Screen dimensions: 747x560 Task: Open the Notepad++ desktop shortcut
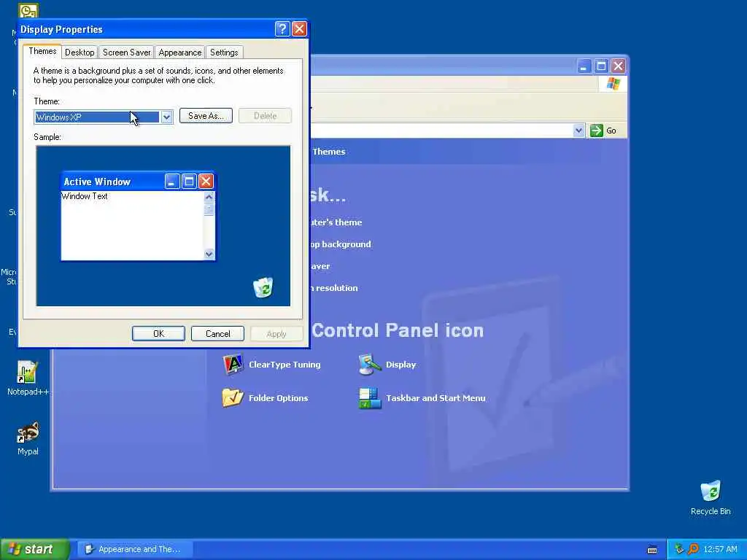point(28,378)
